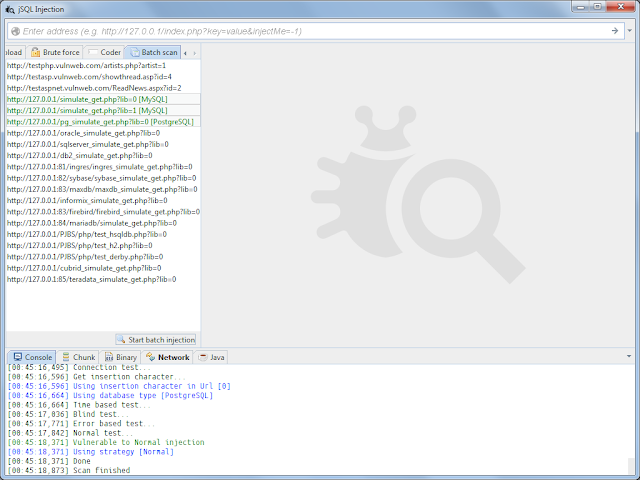The height and width of the screenshot is (480, 640).
Task: Select the testasp.vulnweb.com showthread.asp URL
Action: click(103, 77)
